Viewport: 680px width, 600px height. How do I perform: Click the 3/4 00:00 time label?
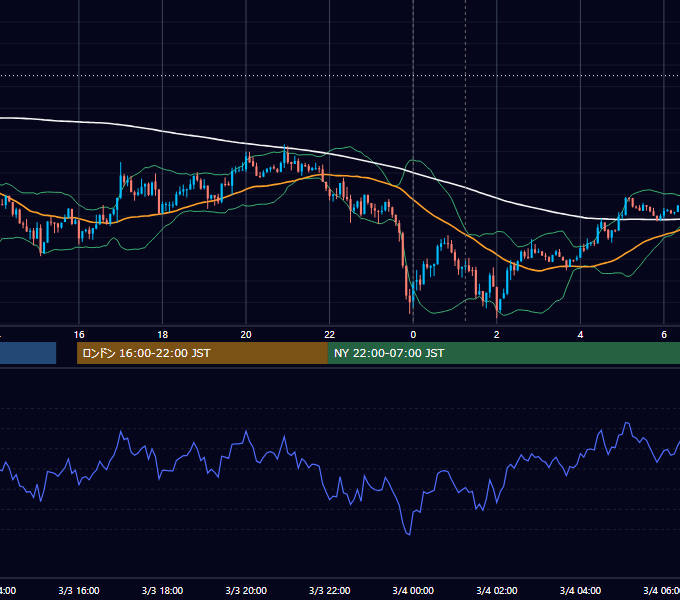pos(413,590)
